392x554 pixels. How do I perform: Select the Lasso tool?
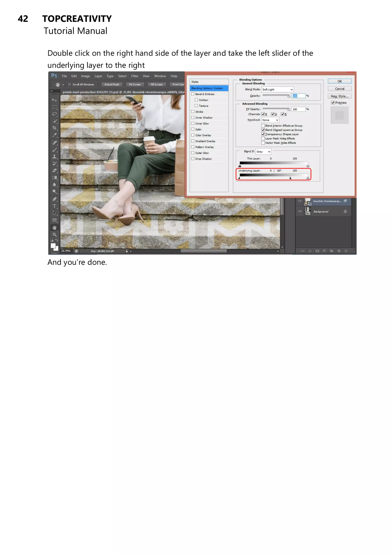click(55, 114)
